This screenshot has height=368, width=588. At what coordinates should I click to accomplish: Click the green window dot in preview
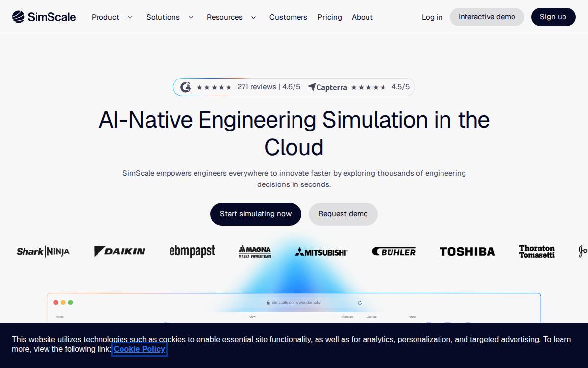tap(70, 302)
